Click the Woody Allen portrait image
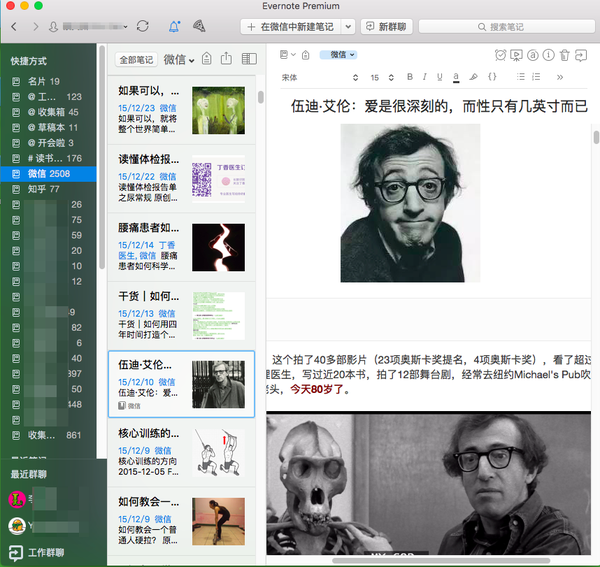Viewport: 600px width, 567px height. 410,203
